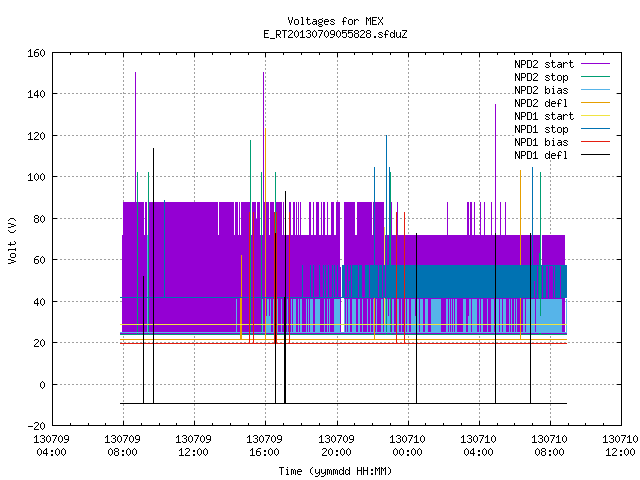
Task: Click the 130710 00:00 x-axis tick label
Action: coord(407,446)
